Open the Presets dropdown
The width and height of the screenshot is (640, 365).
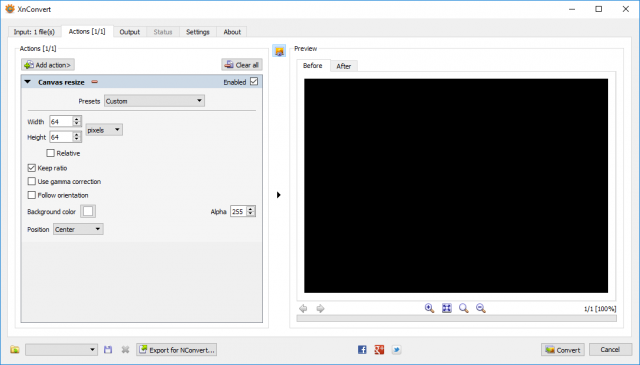154,101
